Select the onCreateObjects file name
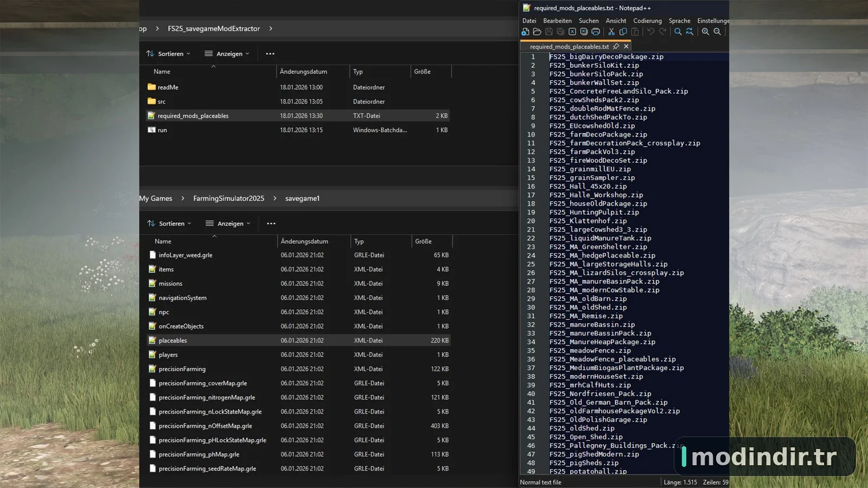Image resolution: width=868 pixels, height=488 pixels. click(181, 326)
